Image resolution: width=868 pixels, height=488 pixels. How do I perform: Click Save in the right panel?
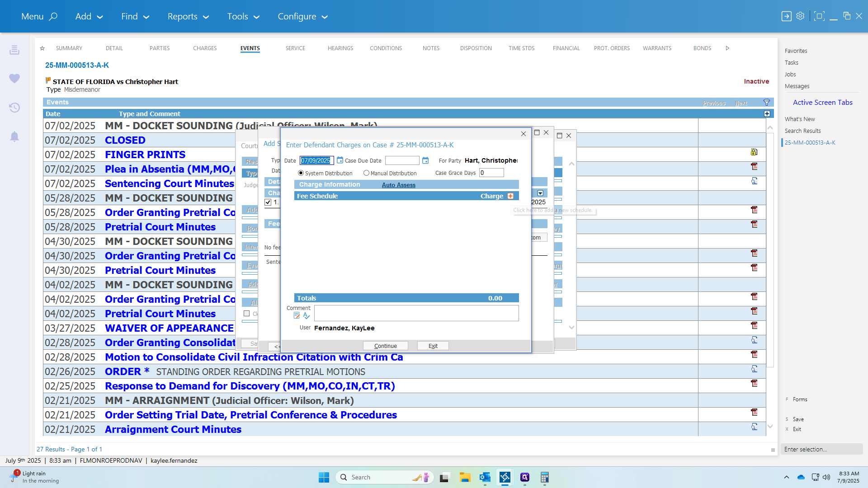pyautogui.click(x=798, y=419)
